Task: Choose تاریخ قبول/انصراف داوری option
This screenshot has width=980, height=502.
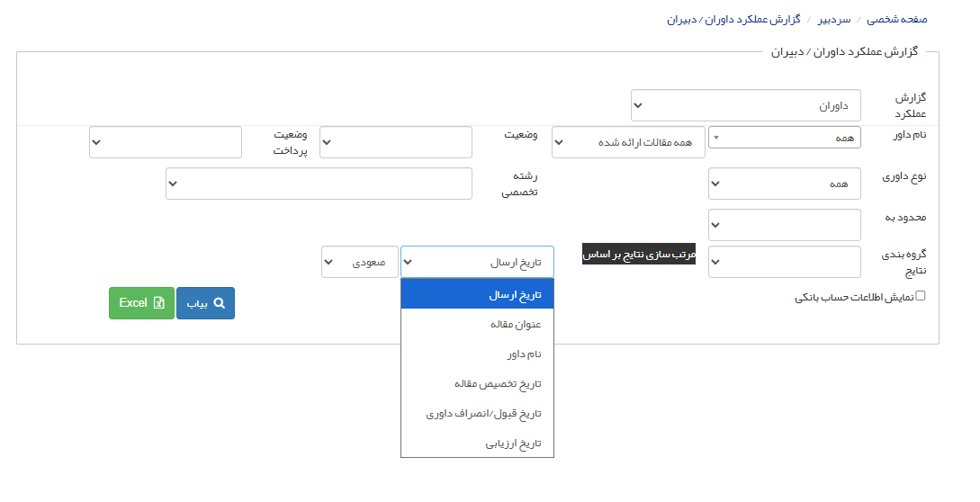Action: [477, 414]
